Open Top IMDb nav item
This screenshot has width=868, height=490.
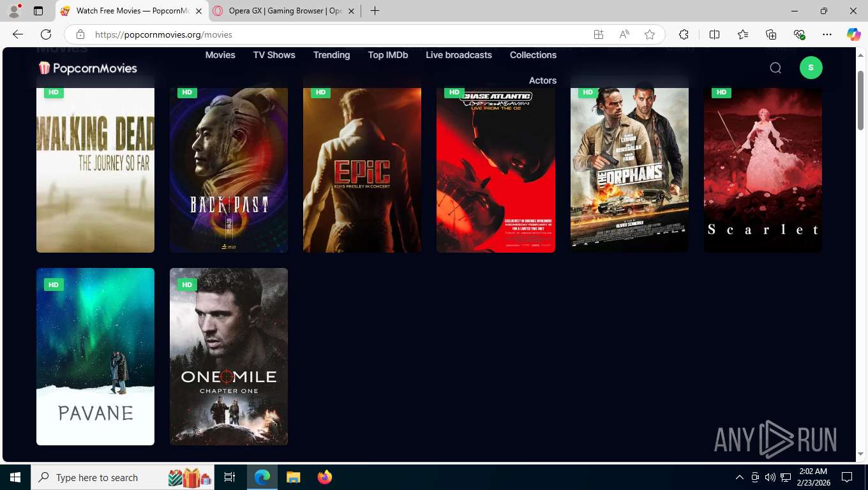pos(388,55)
